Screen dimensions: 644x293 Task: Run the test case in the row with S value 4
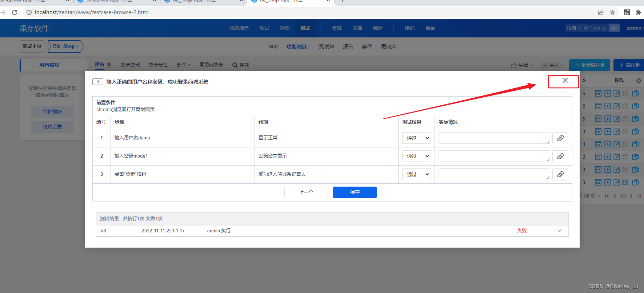[608, 144]
